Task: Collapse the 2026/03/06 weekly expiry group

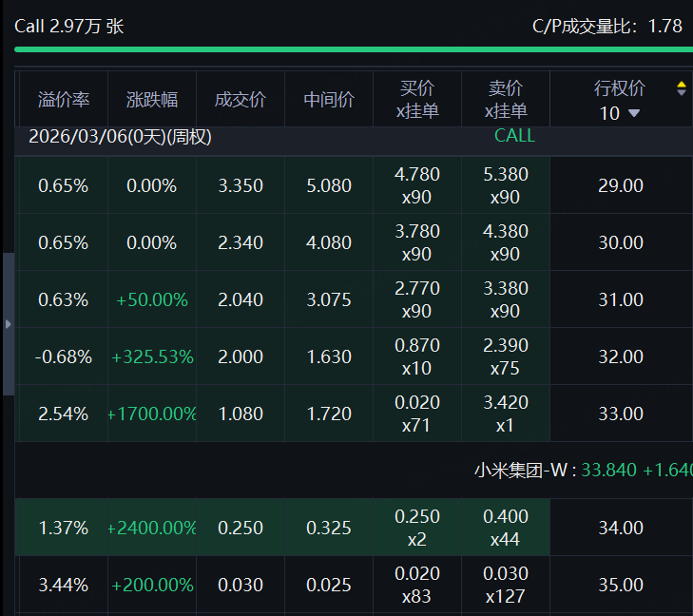Action: click(120, 137)
